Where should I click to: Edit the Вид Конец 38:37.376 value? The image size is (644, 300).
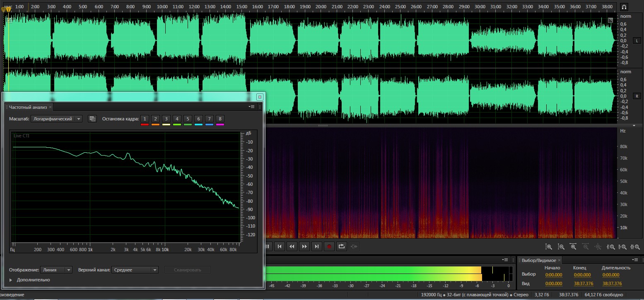pos(583,283)
